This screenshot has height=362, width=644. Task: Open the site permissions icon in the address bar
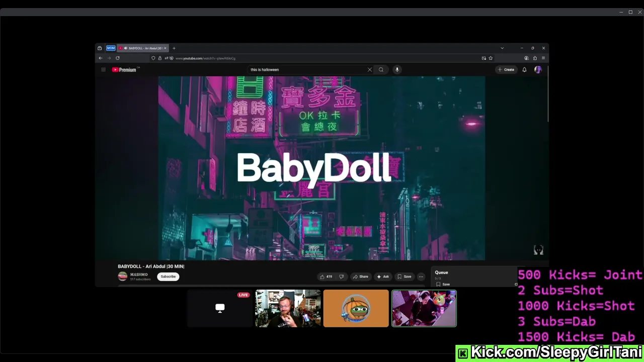(x=167, y=58)
